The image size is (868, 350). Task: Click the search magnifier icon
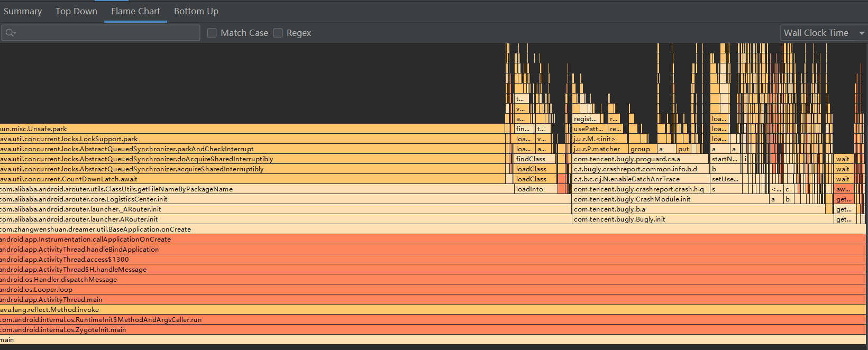point(10,33)
